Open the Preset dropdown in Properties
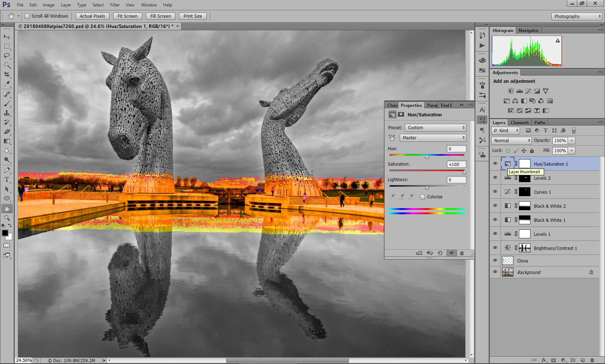 (435, 128)
